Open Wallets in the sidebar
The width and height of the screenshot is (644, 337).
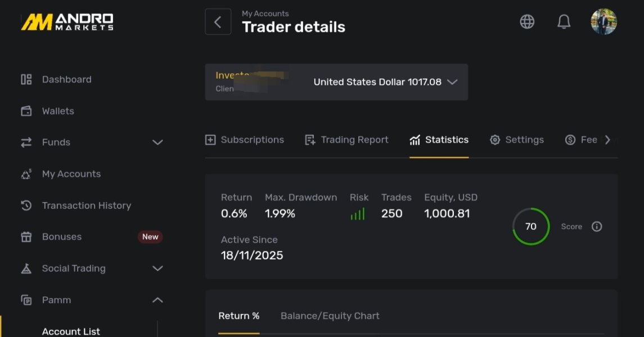click(x=58, y=111)
